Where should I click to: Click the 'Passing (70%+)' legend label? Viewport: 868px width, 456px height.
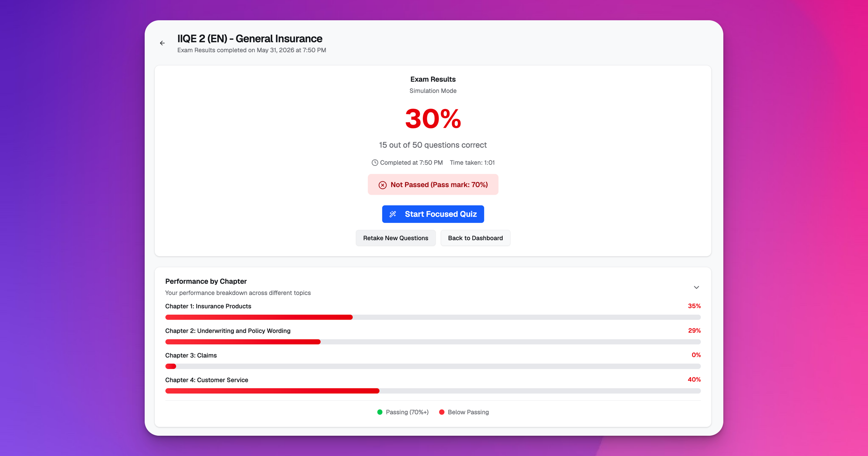coord(407,412)
